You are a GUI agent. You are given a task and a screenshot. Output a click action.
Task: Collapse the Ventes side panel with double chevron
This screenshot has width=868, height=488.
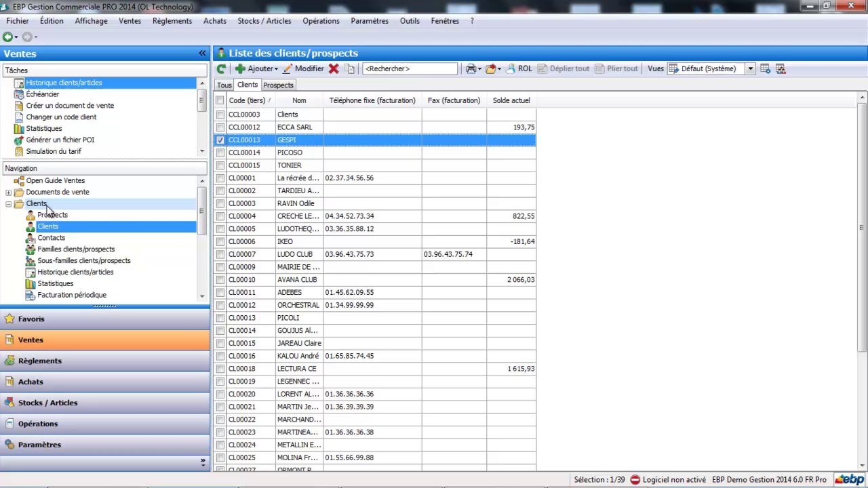click(202, 54)
